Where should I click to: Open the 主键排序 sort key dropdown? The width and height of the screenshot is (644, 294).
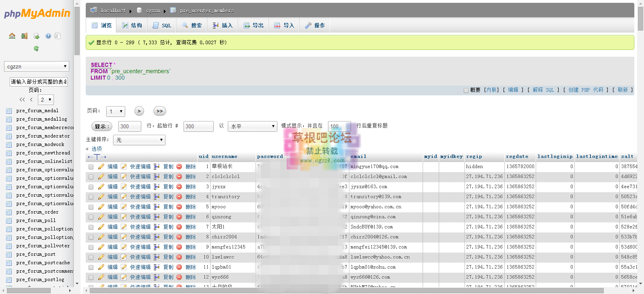[x=139, y=140]
